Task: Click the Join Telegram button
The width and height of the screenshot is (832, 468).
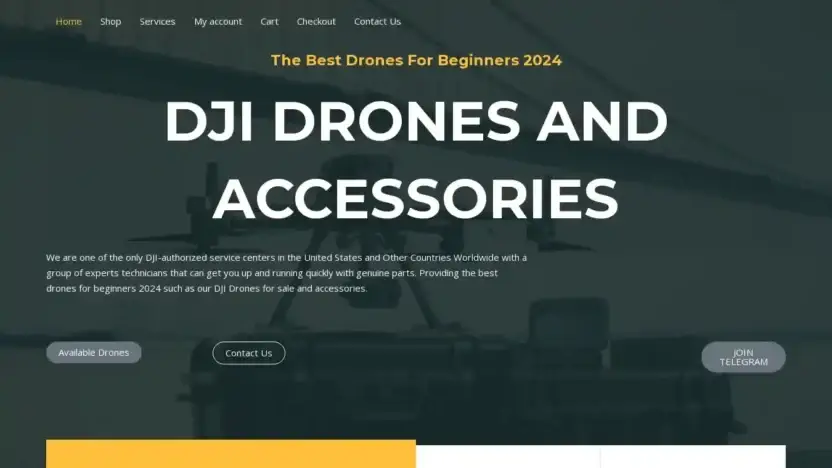Action: [x=743, y=357]
